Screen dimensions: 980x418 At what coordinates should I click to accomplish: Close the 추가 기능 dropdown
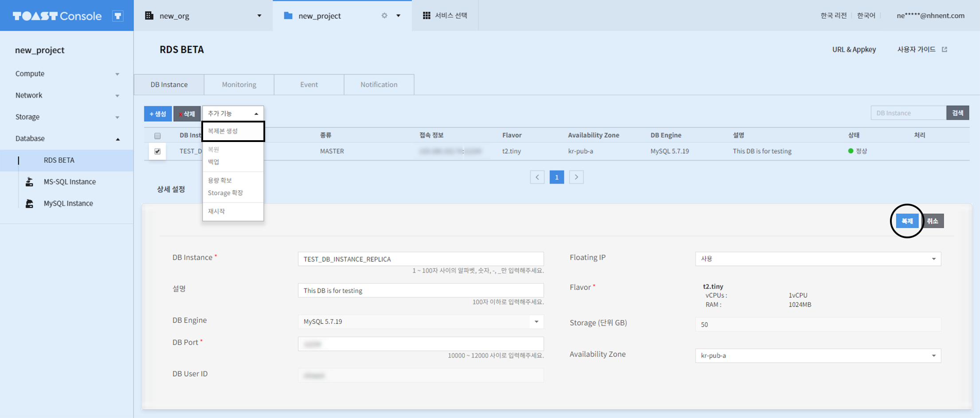pos(233,114)
